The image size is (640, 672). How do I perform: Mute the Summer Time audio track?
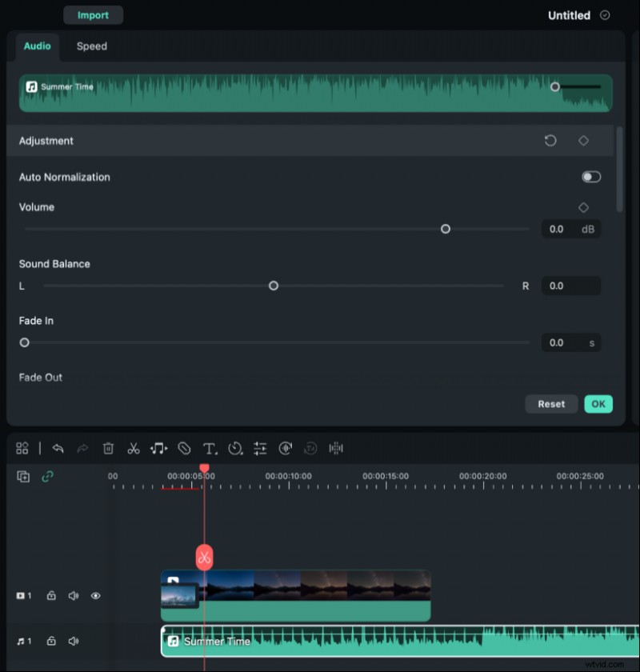(73, 641)
